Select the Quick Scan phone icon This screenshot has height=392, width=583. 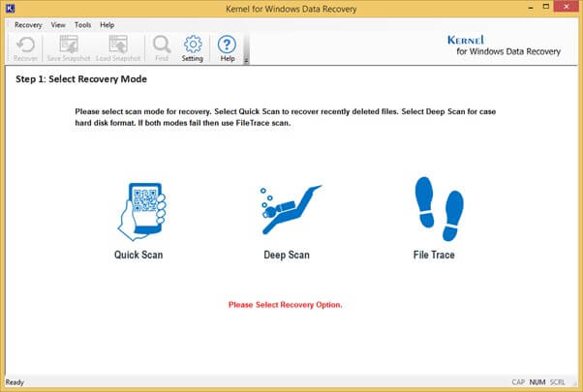point(142,211)
